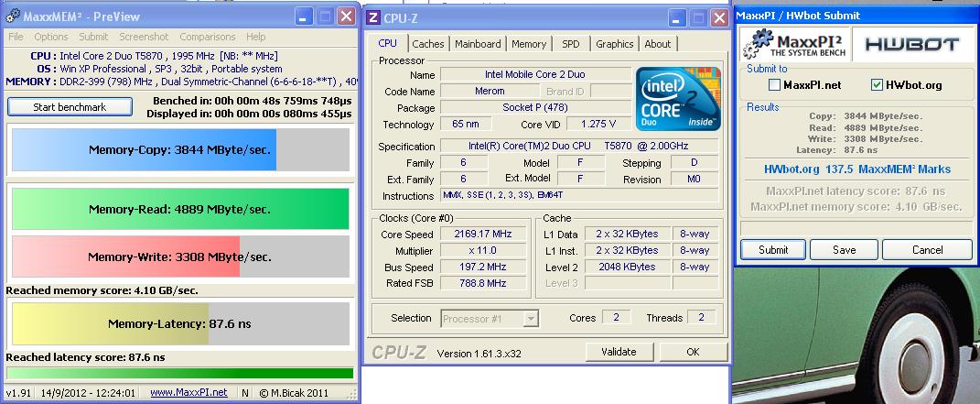Switch to the Mainboard tab

tap(478, 44)
